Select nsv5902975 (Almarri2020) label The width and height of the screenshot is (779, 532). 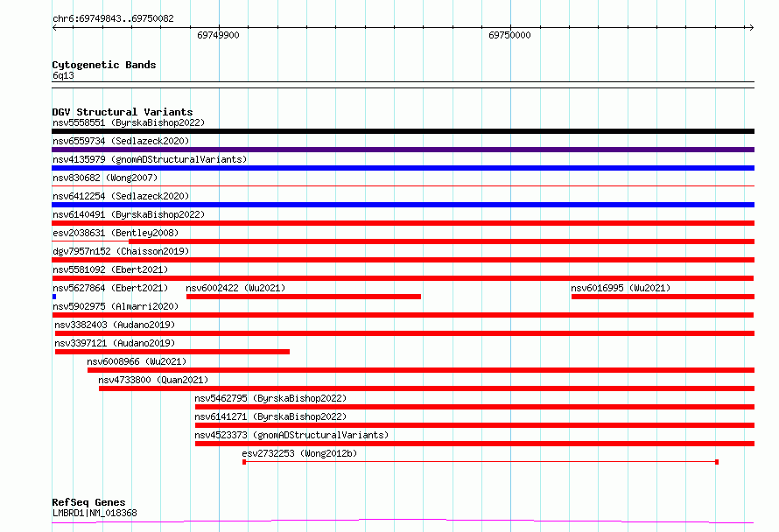116,306
